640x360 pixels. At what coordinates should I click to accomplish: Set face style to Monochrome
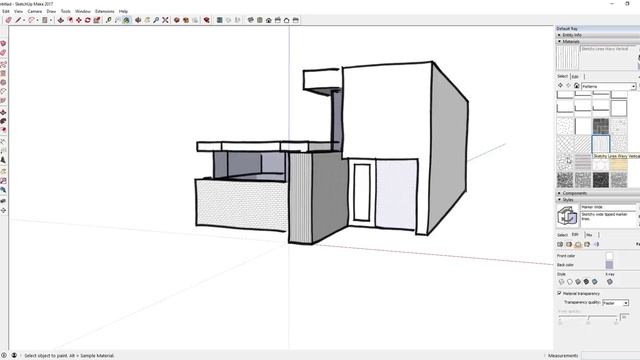pyautogui.click(x=595, y=282)
